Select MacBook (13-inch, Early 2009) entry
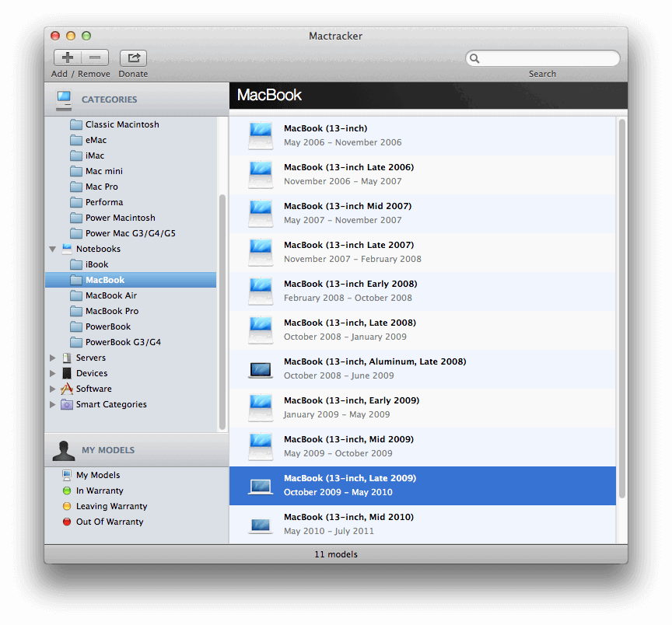 [x=422, y=408]
